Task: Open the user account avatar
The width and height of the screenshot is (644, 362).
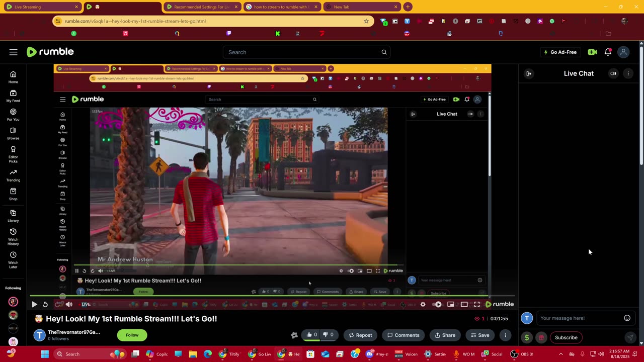Action: coord(623,52)
